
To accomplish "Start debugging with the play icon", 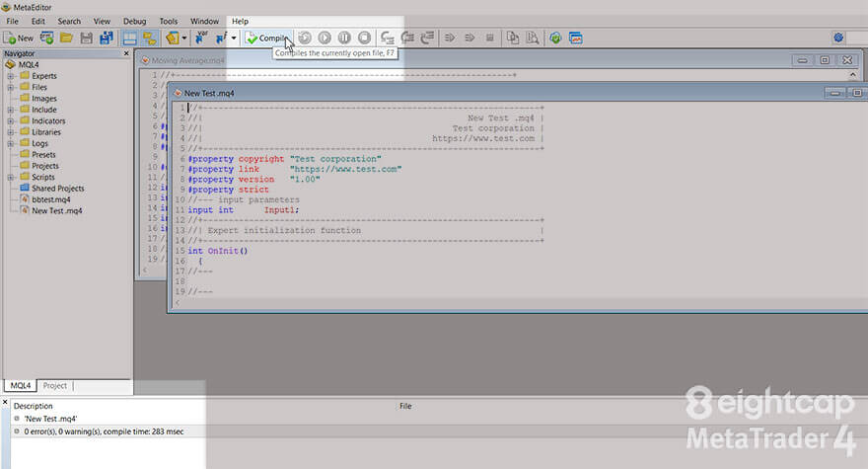I will (x=325, y=38).
